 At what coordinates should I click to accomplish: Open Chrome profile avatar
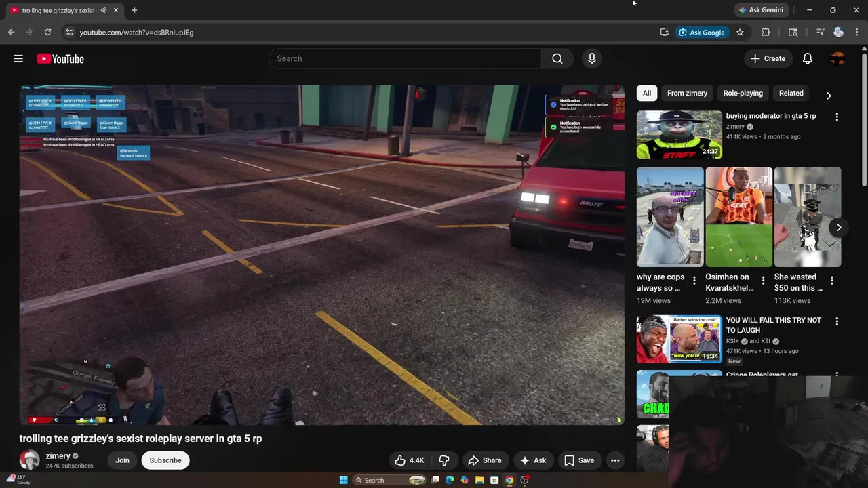coord(839,32)
